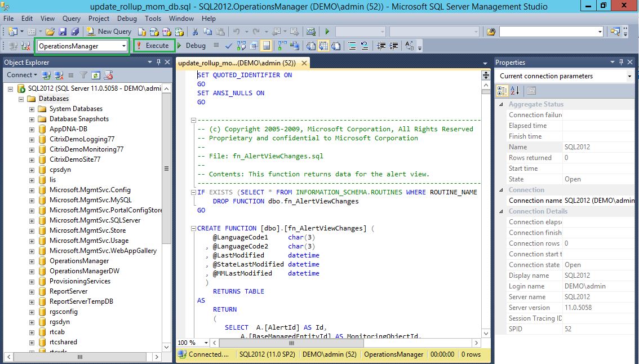Open the OperationsManager database dropdown
Image resolution: width=639 pixels, height=364 pixels.
pyautogui.click(x=124, y=46)
